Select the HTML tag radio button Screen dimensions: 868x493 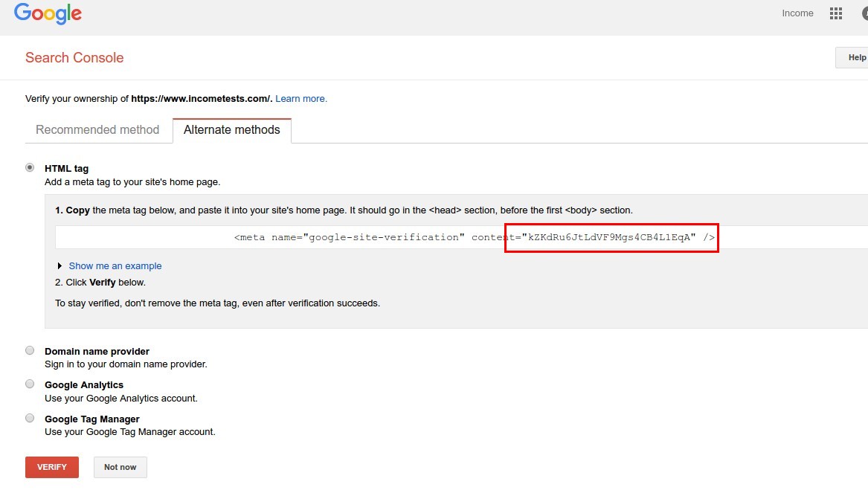tap(30, 167)
